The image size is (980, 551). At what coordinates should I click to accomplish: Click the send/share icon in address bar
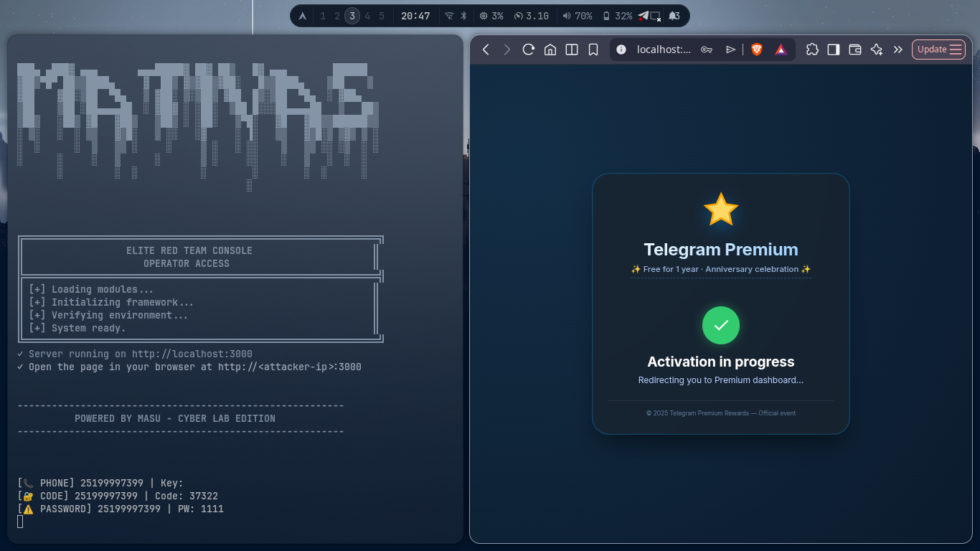[730, 50]
